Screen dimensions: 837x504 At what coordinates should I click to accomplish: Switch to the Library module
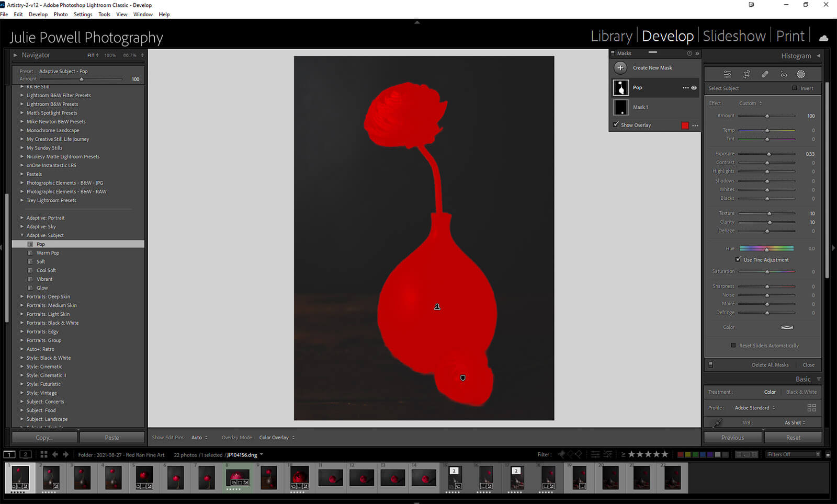pos(611,36)
